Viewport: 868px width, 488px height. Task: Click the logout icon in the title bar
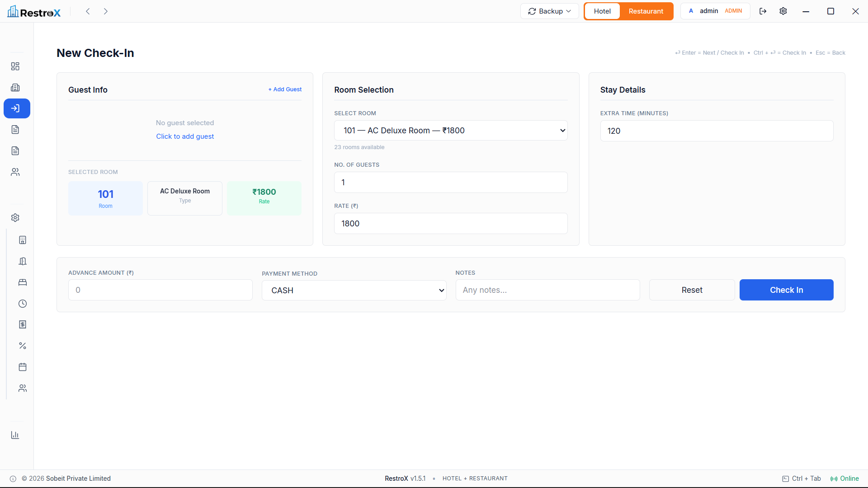[763, 11]
